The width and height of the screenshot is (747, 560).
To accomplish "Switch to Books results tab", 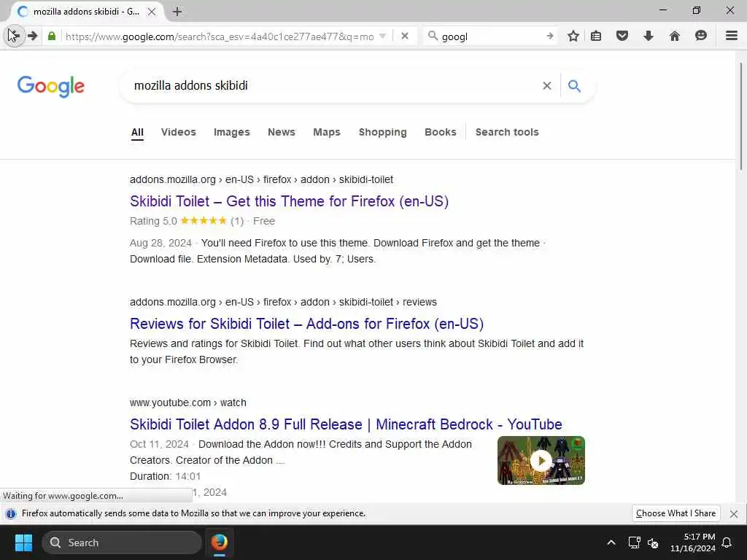I will (440, 132).
